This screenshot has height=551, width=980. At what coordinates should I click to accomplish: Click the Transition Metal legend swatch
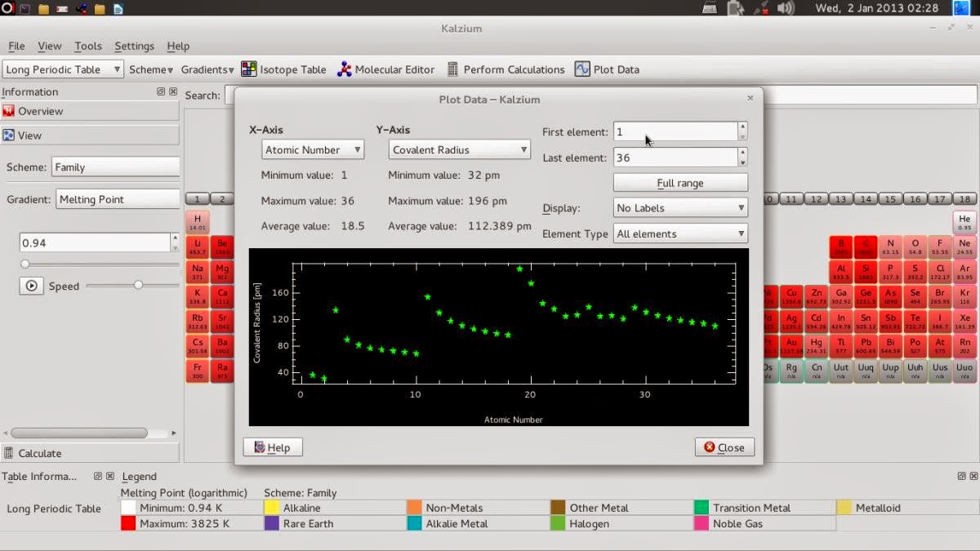coord(701,508)
